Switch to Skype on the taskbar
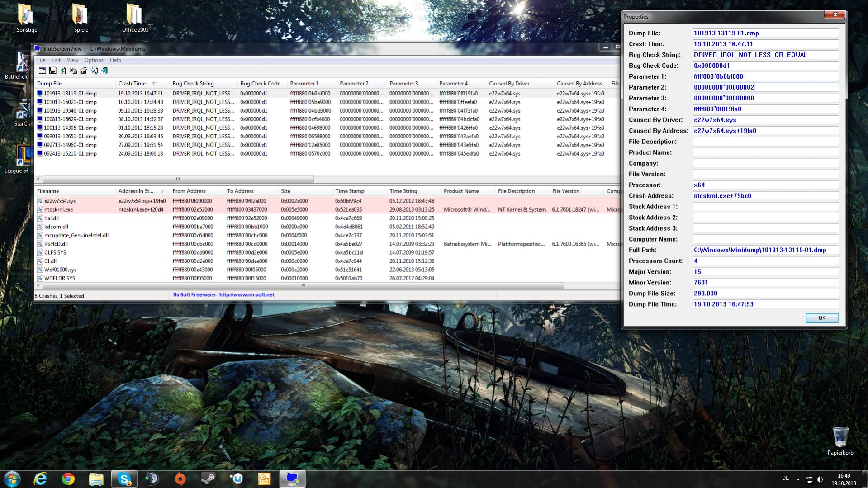 (x=124, y=479)
